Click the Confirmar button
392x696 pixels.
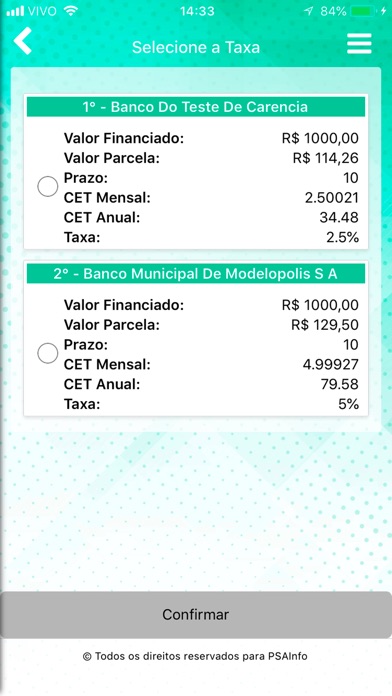click(196, 615)
